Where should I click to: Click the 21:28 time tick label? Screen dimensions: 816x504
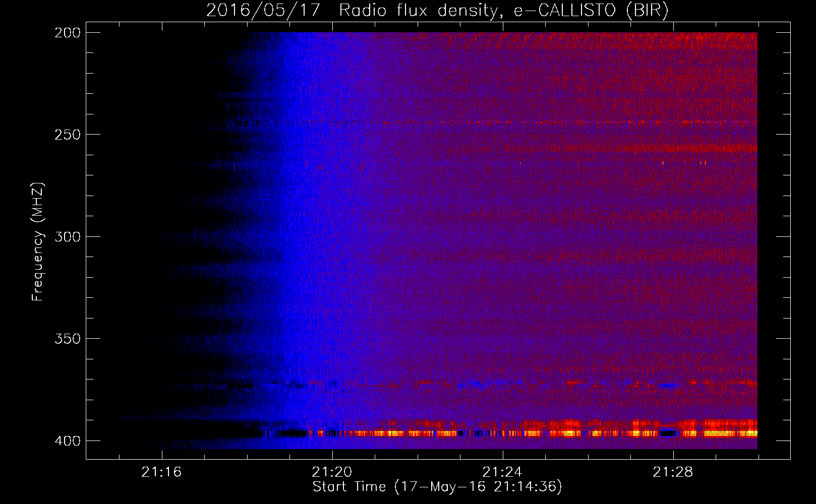pyautogui.click(x=673, y=472)
